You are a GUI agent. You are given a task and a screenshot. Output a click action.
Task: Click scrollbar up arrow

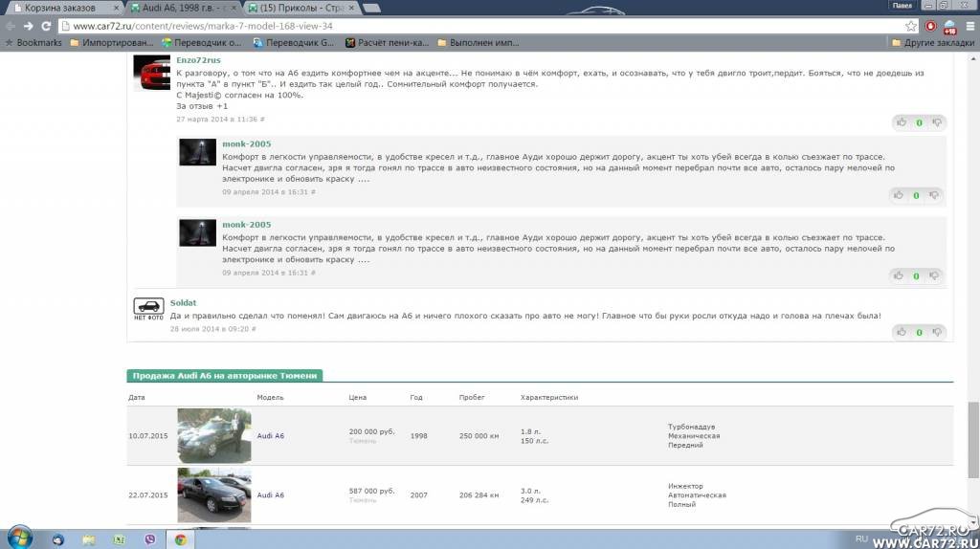[973, 58]
